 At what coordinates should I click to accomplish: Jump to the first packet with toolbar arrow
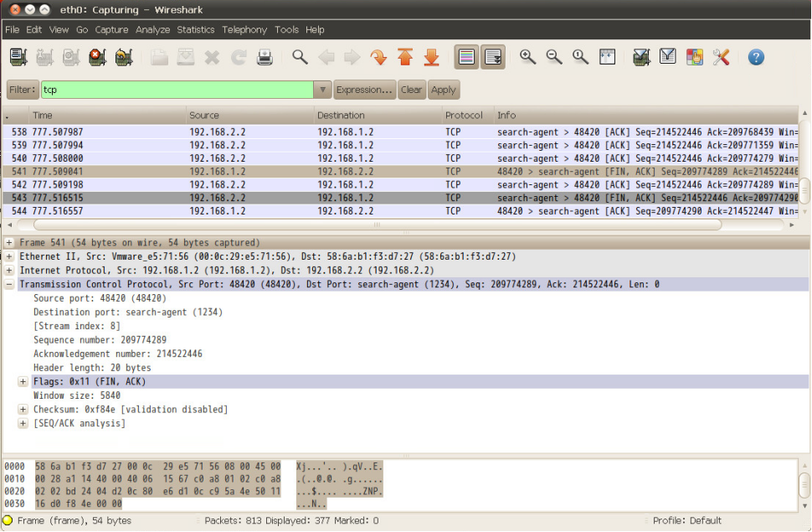(405, 57)
